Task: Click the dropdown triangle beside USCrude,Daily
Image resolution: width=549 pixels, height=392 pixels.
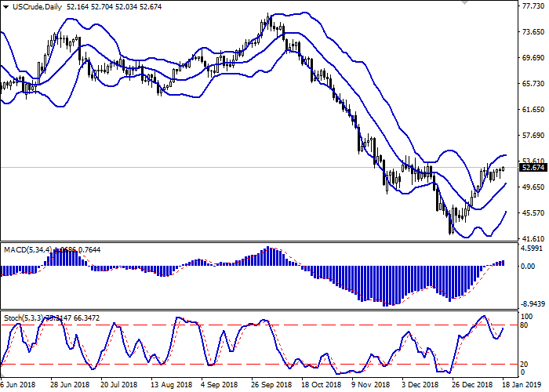Action: tap(6, 6)
